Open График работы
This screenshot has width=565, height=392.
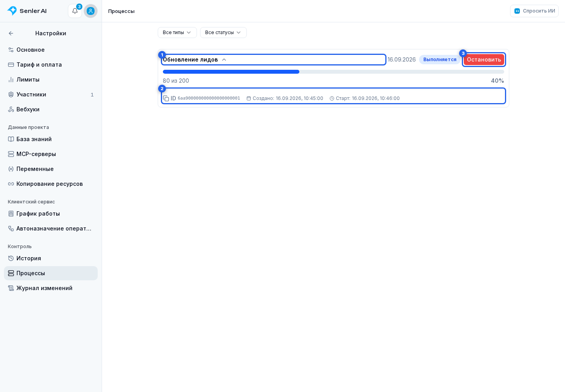click(51, 214)
